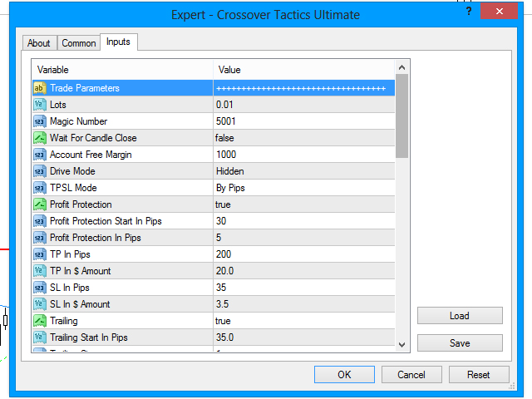Click the Lots variable type icon
The height and width of the screenshot is (399, 532).
click(x=39, y=105)
